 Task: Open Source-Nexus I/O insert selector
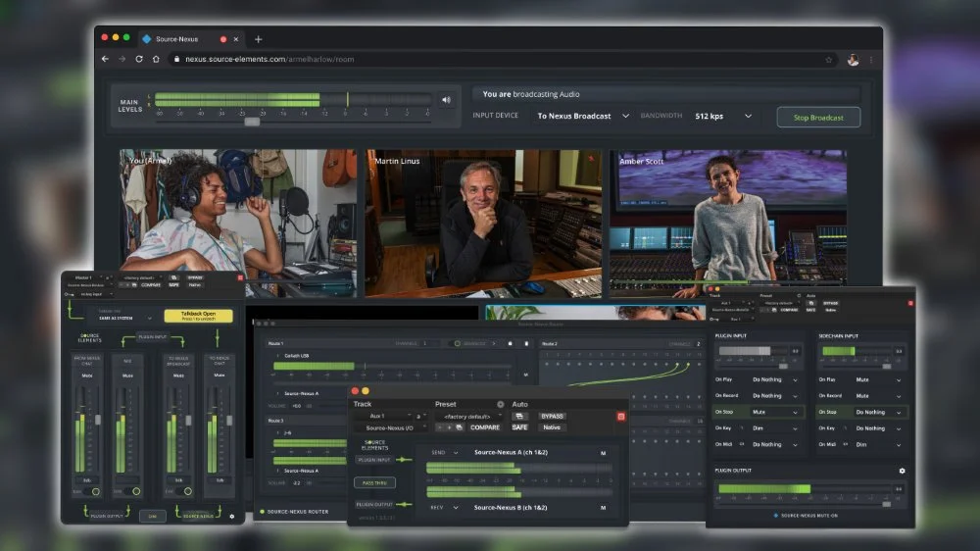[390, 427]
